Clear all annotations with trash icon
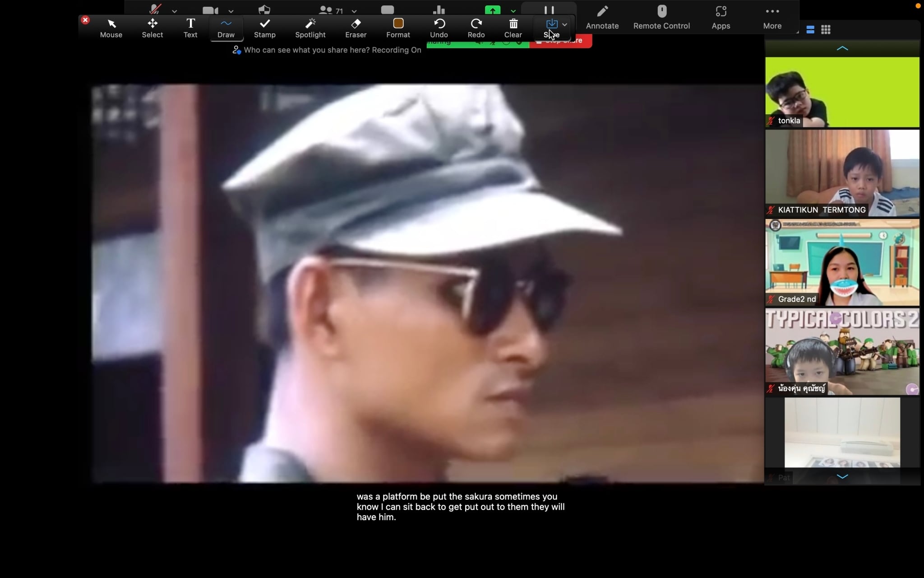Viewport: 924px width, 578px height. (513, 28)
